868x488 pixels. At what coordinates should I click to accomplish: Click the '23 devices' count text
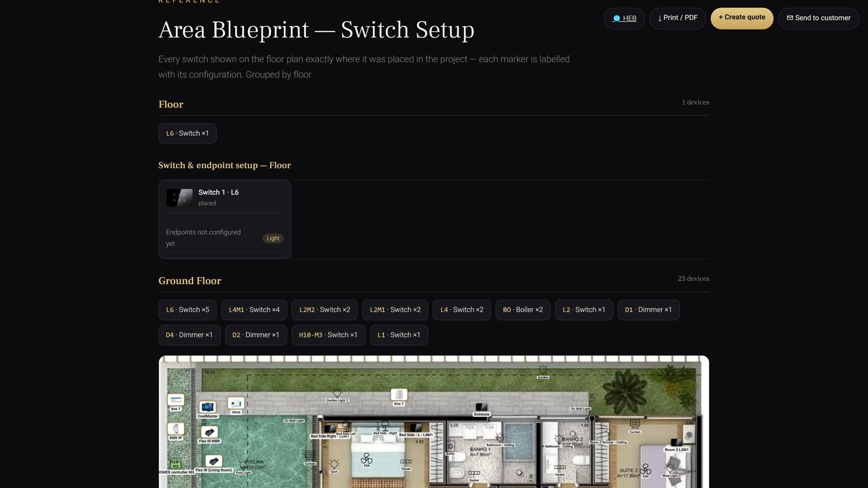pyautogui.click(x=693, y=278)
